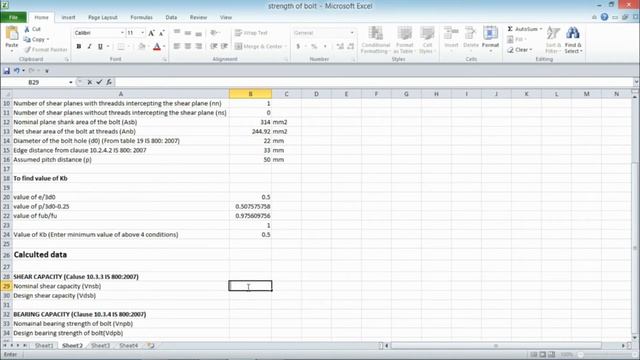The width and height of the screenshot is (640, 360).
Task: Align text to the right
Action: (x=199, y=47)
